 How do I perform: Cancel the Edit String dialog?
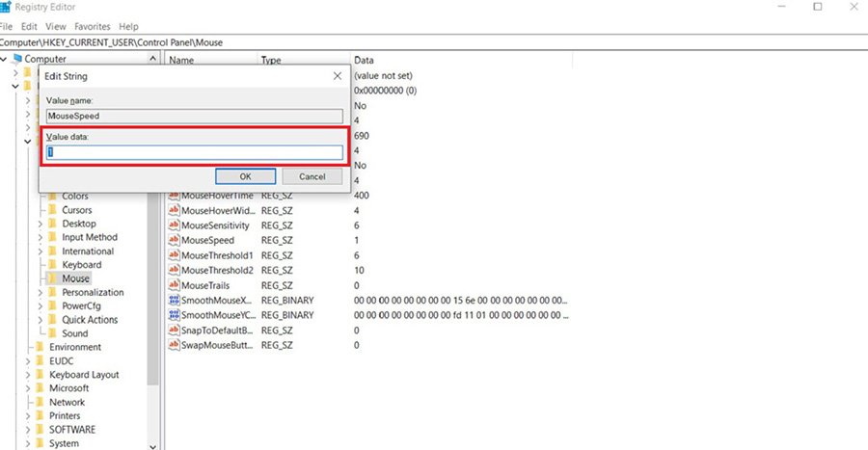pos(312,176)
